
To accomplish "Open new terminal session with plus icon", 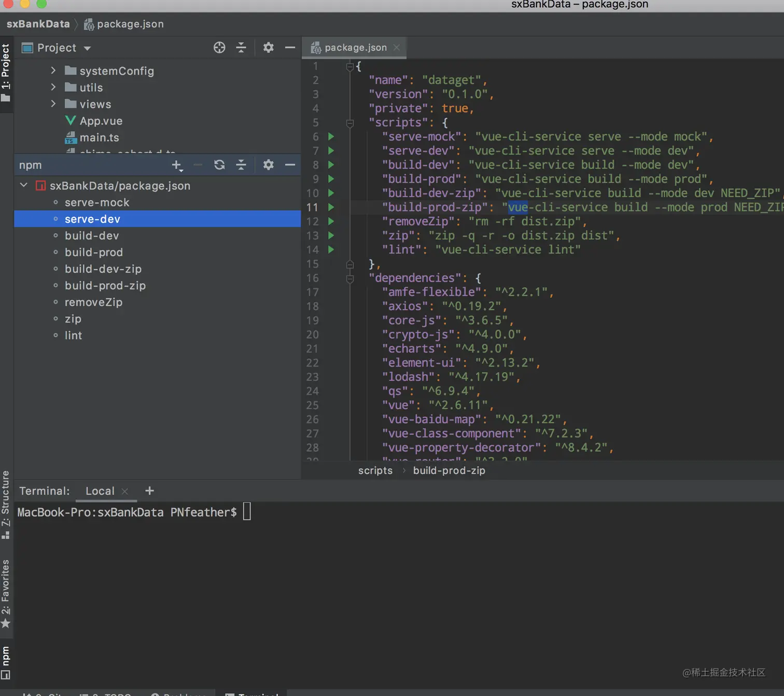I will coord(149,491).
